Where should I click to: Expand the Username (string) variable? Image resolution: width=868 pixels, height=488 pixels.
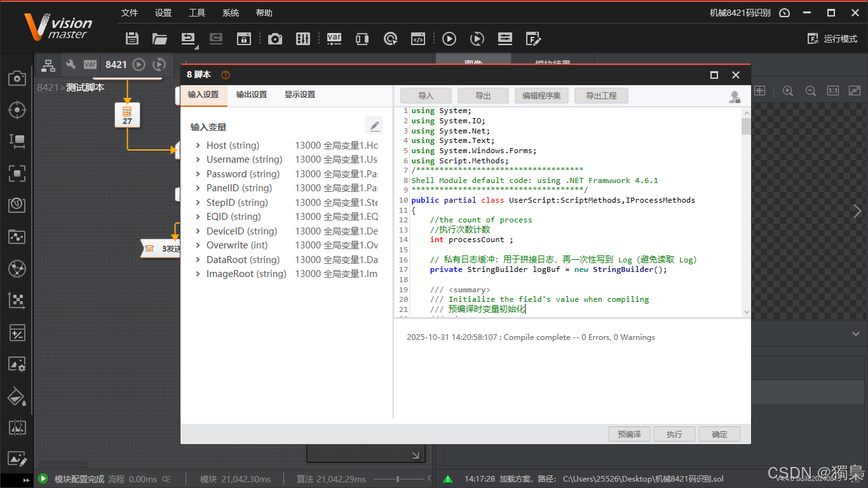tap(198, 159)
